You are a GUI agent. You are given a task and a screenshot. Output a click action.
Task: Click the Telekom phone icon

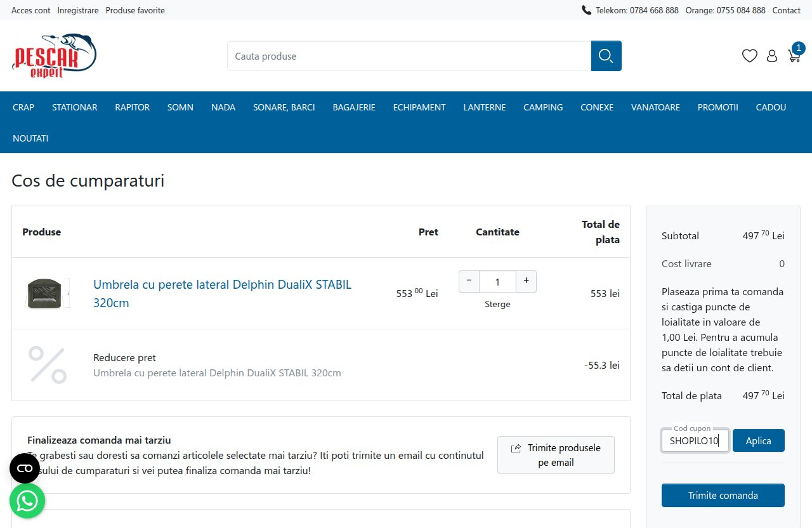(586, 10)
